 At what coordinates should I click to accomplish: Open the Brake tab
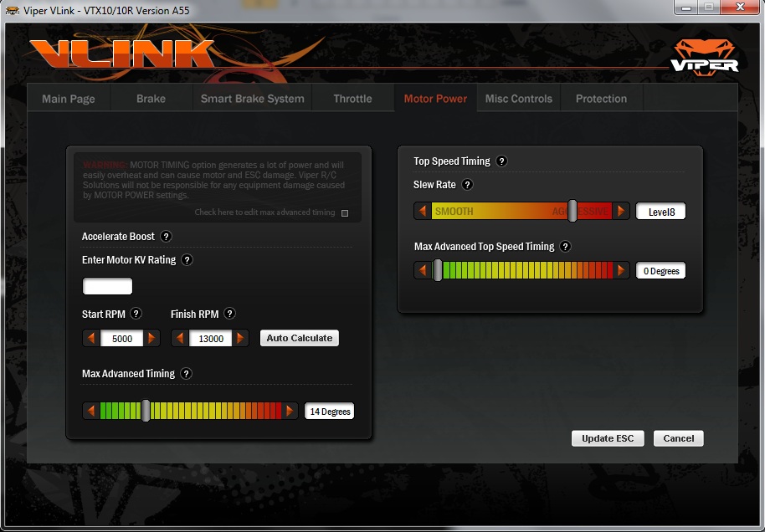click(x=151, y=99)
